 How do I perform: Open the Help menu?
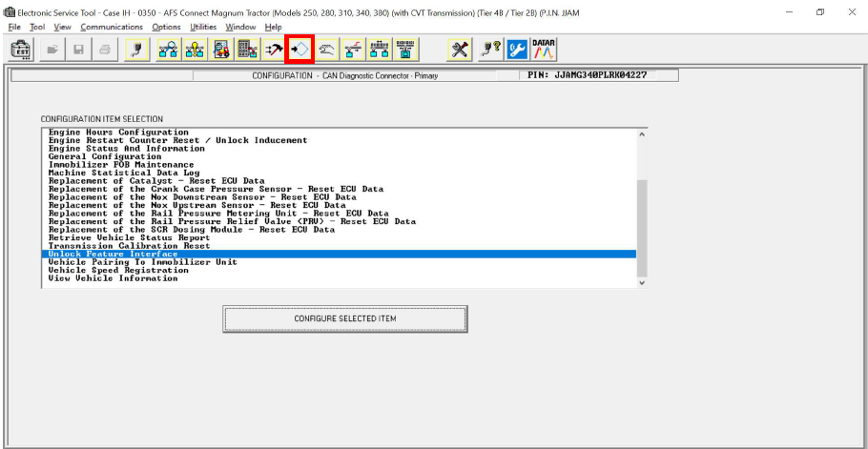pyautogui.click(x=274, y=27)
